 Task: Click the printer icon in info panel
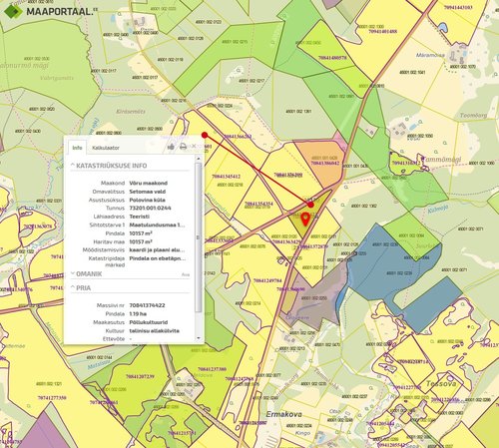coord(183,147)
